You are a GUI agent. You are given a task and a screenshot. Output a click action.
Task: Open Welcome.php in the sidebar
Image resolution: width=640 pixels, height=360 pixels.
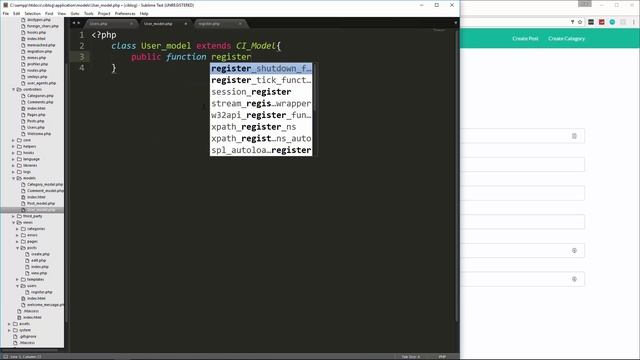coord(39,133)
